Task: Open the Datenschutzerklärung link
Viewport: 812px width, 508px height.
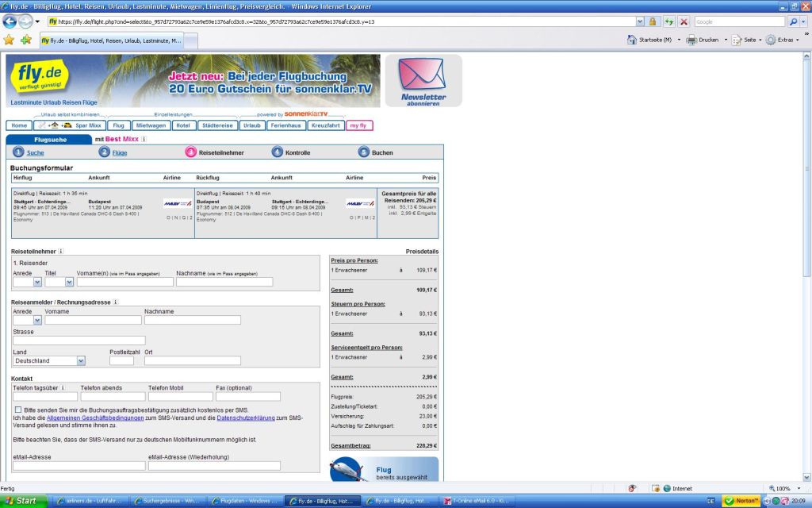Action: (246, 418)
